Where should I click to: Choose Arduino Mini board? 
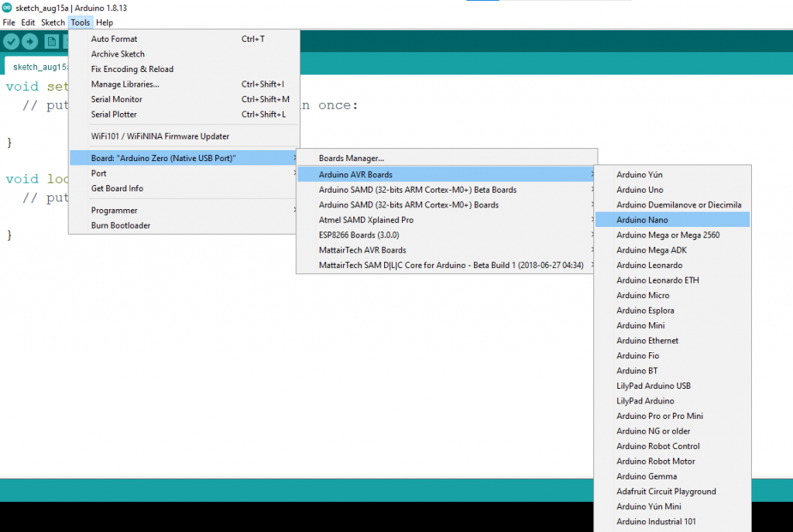[x=673, y=326]
